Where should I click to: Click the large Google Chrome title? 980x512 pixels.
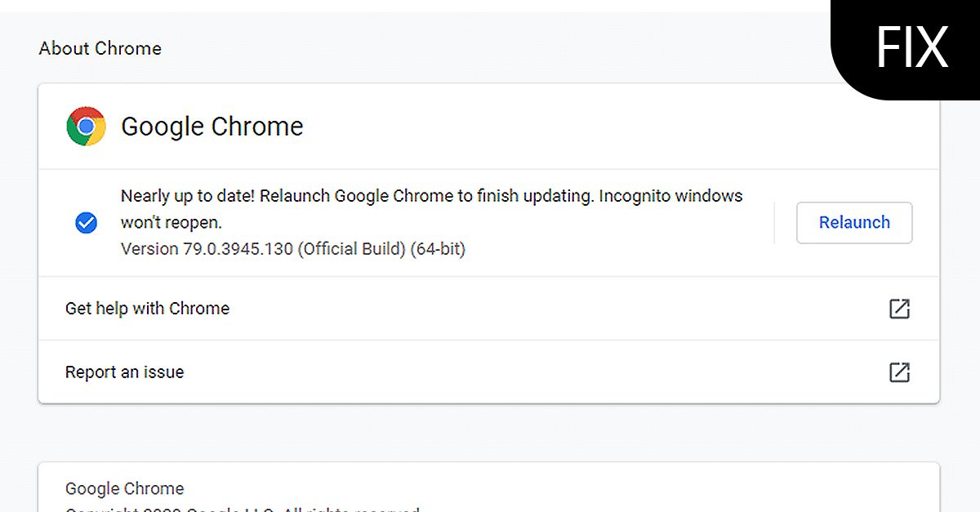click(x=212, y=127)
